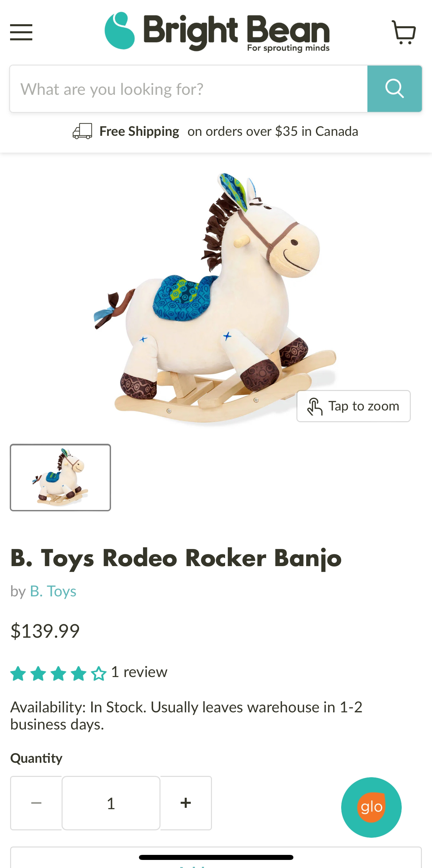This screenshot has width=432, height=868.
Task: Open the '1 review' link
Action: (139, 672)
